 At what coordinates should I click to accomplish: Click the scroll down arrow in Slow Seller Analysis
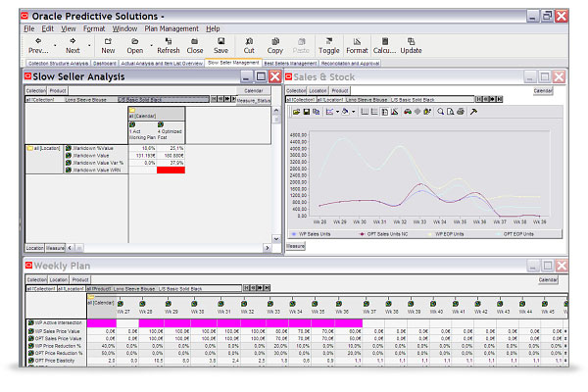pos(276,239)
